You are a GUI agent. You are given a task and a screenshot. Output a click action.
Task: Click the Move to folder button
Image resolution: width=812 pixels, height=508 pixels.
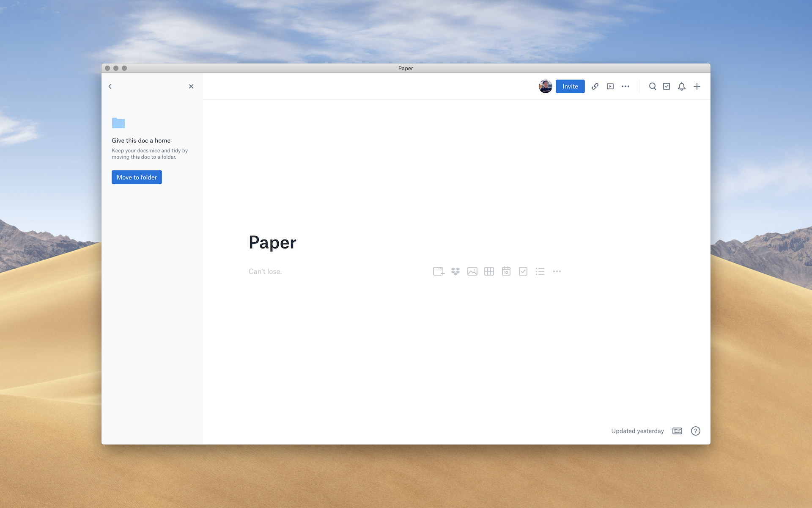pos(137,177)
